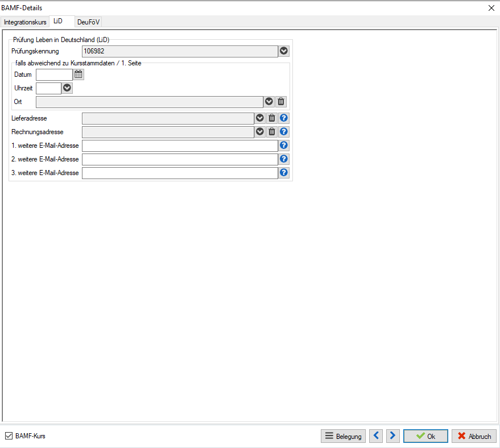Show help for 3. weitere E-Mail-Adresse
The width and height of the screenshot is (500, 448).
pyautogui.click(x=284, y=173)
